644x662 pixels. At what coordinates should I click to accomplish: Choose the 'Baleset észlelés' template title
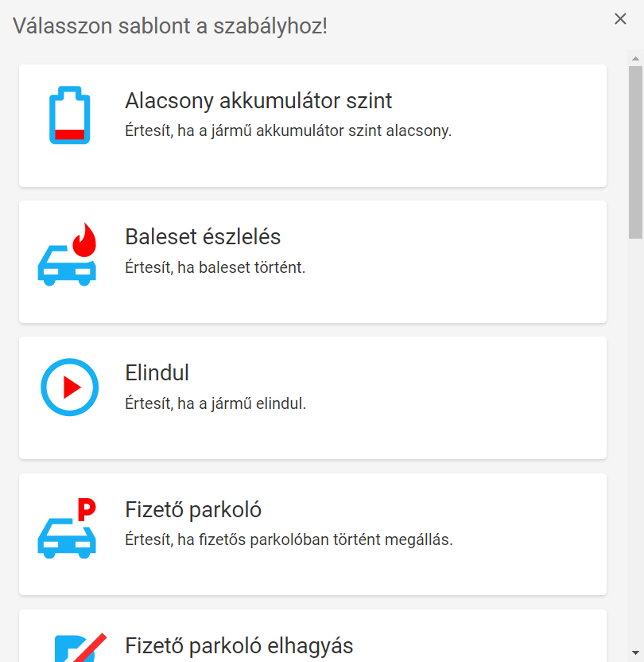coord(203,237)
